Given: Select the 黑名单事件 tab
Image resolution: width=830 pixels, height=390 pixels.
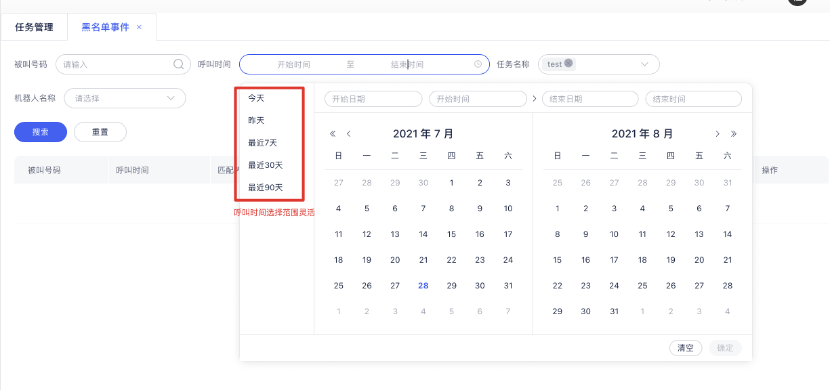Looking at the screenshot, I should 105,28.
